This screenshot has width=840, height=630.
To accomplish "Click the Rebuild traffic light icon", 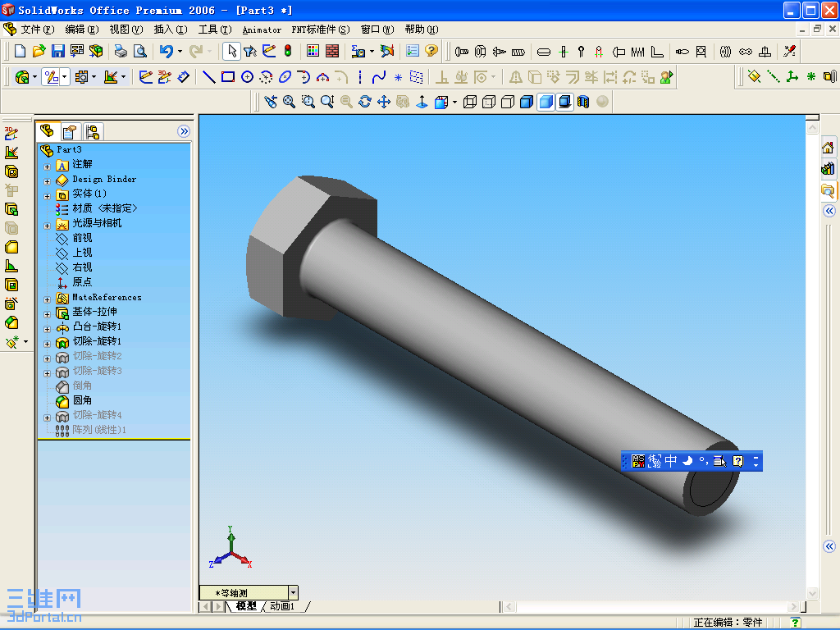I will [288, 51].
